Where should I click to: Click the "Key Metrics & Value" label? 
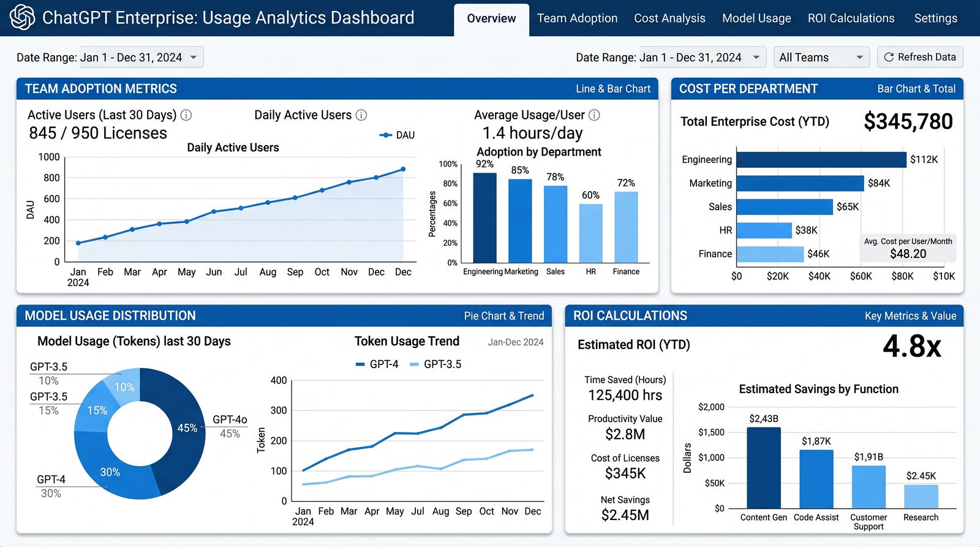(910, 316)
